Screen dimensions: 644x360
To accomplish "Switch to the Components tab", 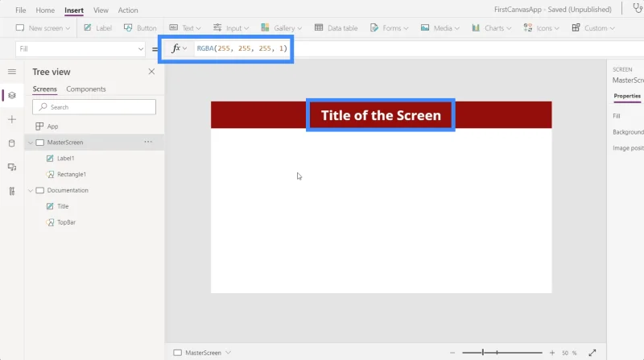I will (x=86, y=89).
